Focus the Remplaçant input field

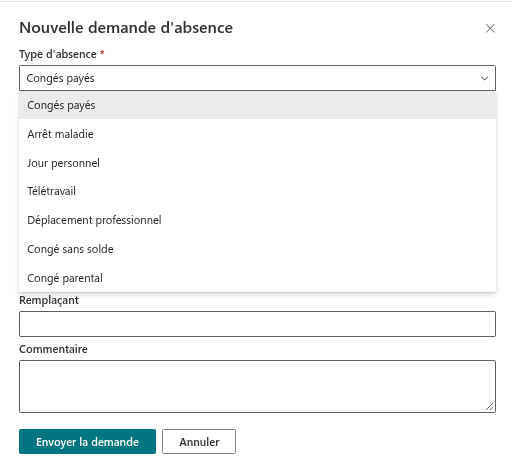coord(257,324)
